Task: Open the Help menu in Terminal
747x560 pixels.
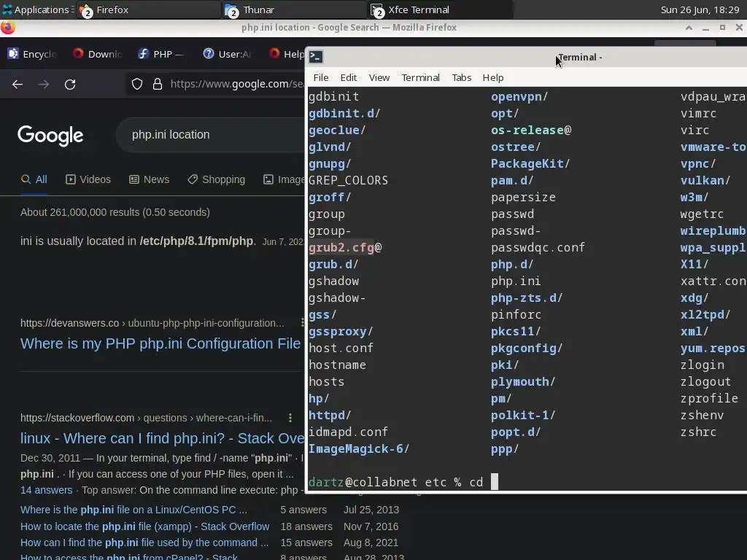Action: 492,77
